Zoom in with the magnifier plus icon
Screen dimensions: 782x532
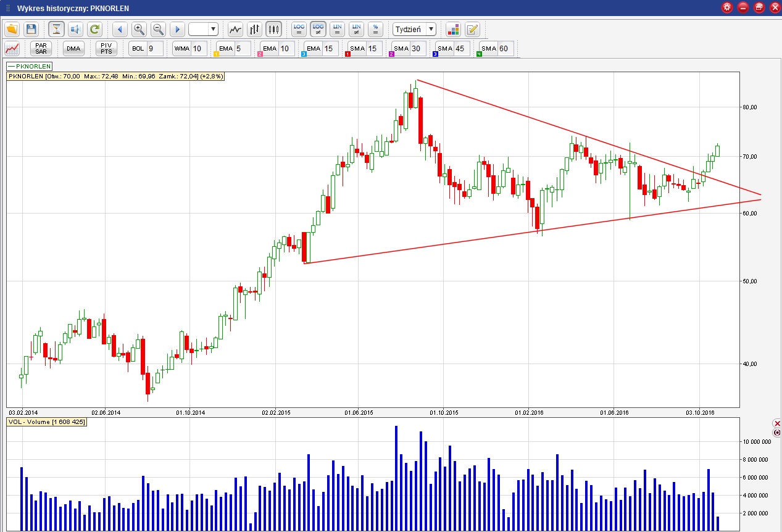point(139,29)
